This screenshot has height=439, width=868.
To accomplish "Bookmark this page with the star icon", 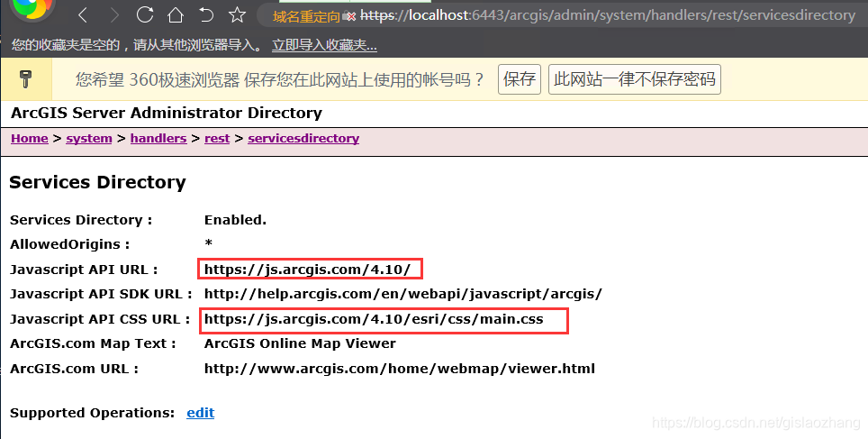I will point(237,14).
